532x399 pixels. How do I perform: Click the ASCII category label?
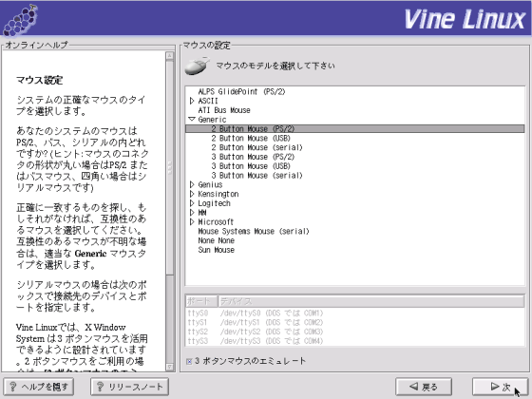pos(208,101)
